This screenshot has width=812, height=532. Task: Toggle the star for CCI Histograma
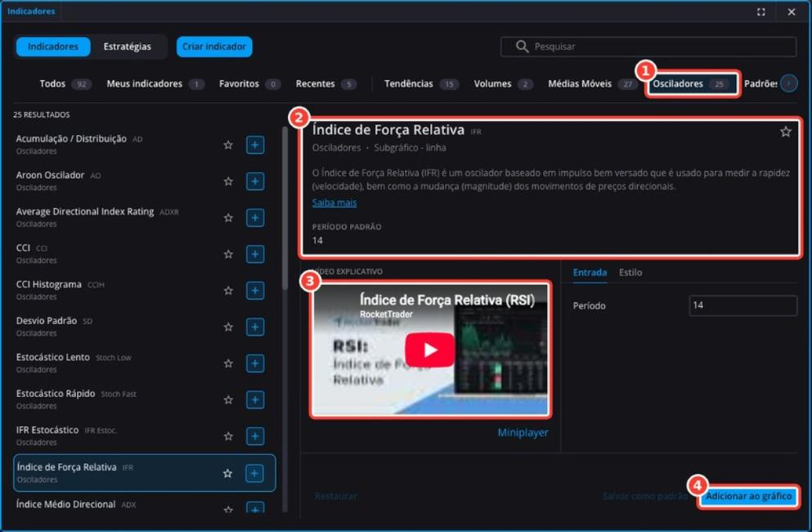click(228, 291)
